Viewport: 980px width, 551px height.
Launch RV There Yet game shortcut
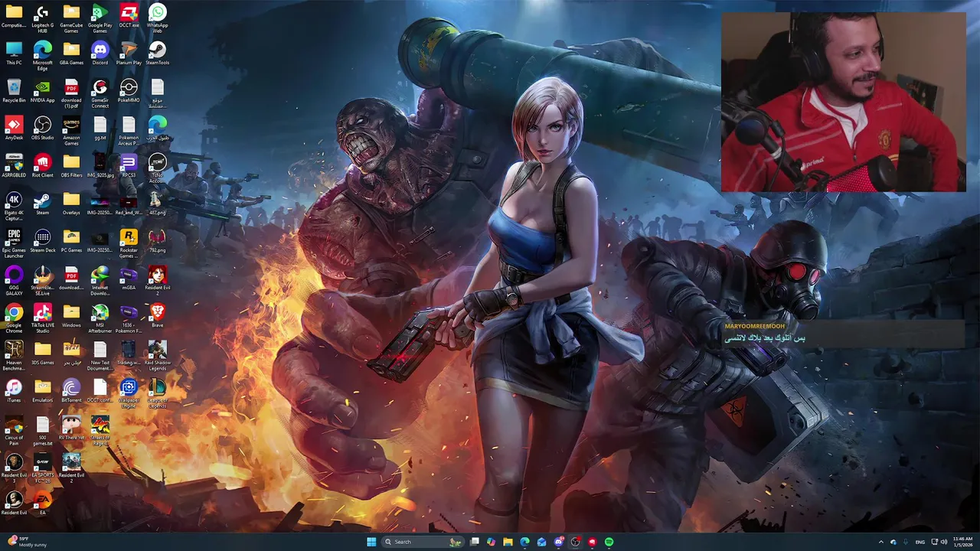(x=71, y=428)
